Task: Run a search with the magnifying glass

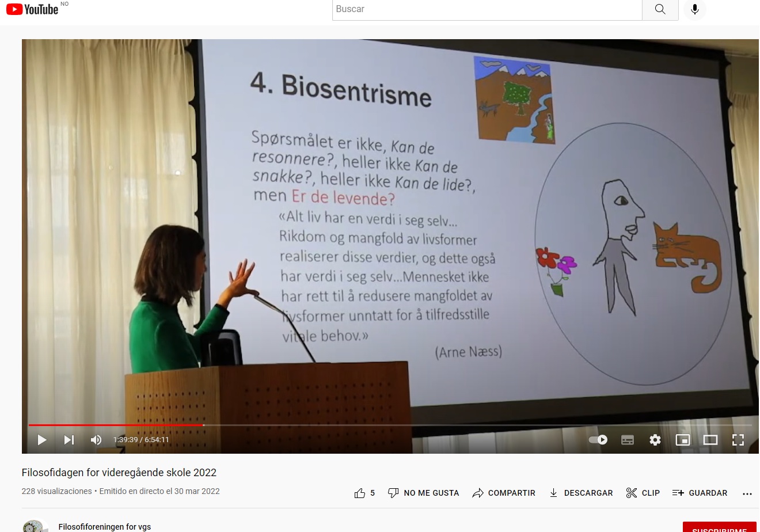Action: point(660,9)
